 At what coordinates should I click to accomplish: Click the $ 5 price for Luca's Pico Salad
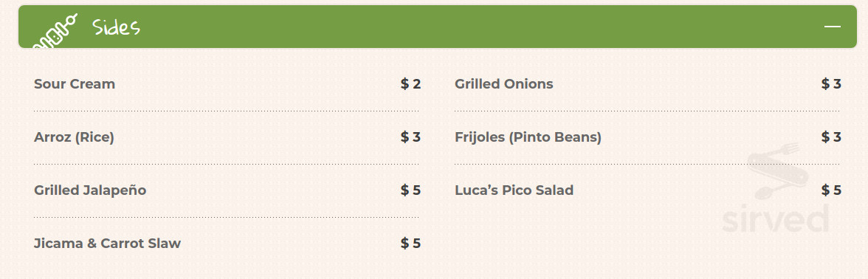point(831,190)
